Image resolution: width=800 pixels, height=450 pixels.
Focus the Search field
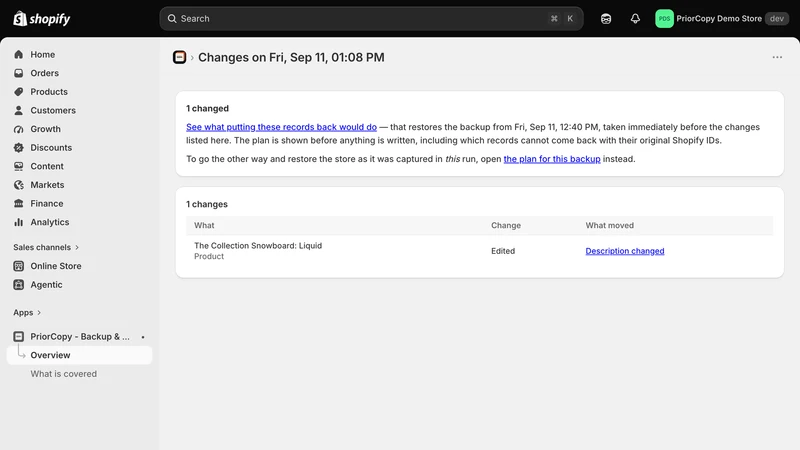tap(371, 19)
